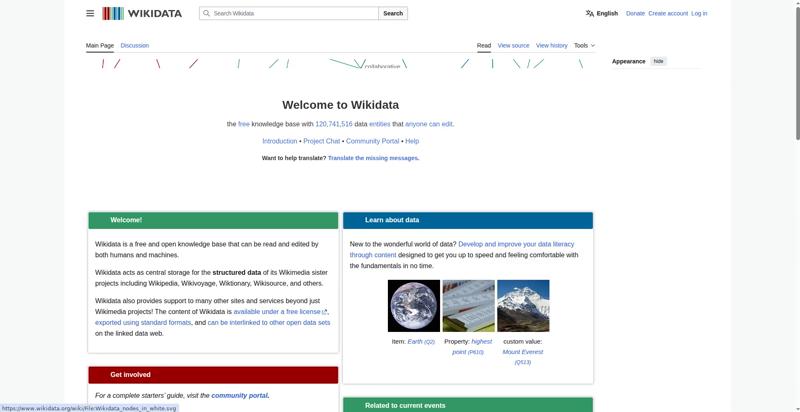Select the View history tab

[551, 45]
